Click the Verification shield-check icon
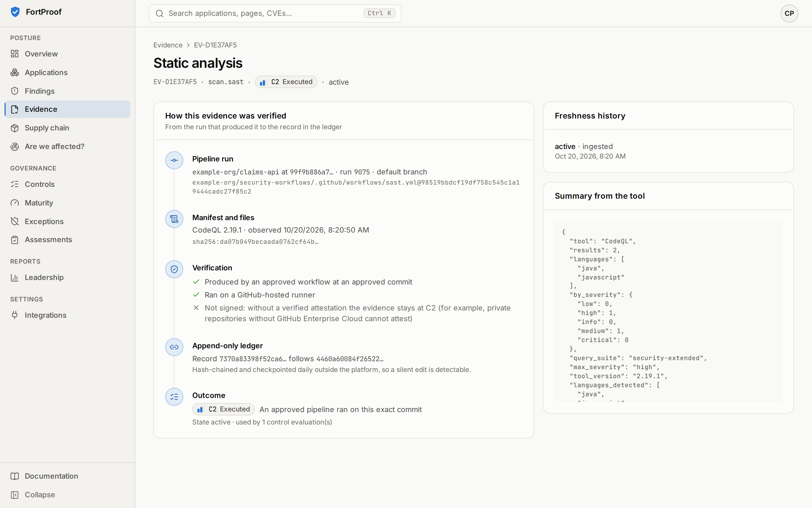Viewport: 812px width, 508px height. pyautogui.click(x=174, y=269)
